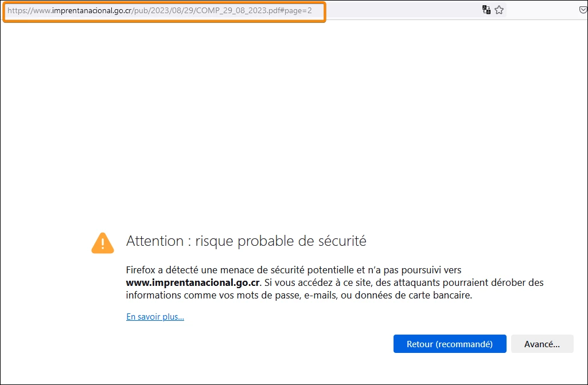Bookmark this page with the star icon
Screen dimensions: 588x385
pos(499,10)
